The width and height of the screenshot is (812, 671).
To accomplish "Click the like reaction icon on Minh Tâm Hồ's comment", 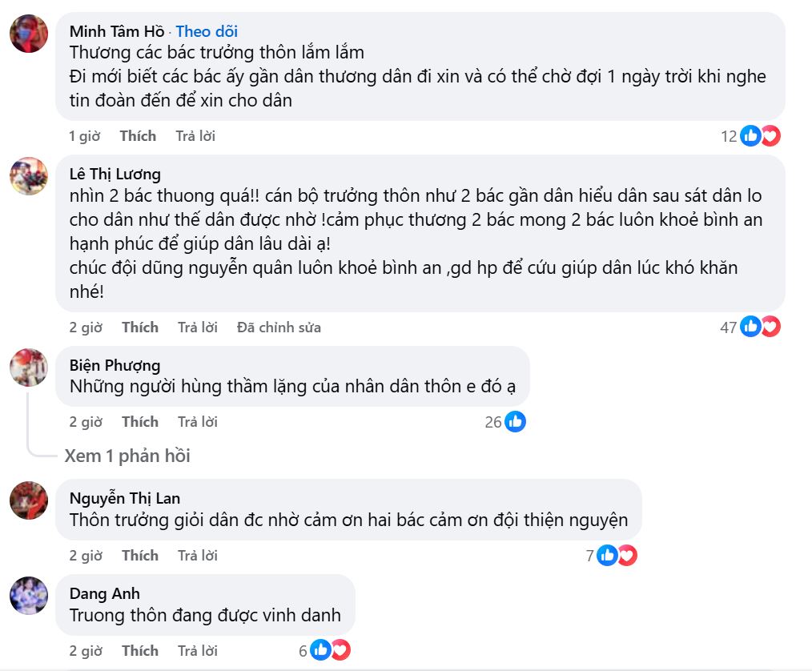I will pos(750,136).
